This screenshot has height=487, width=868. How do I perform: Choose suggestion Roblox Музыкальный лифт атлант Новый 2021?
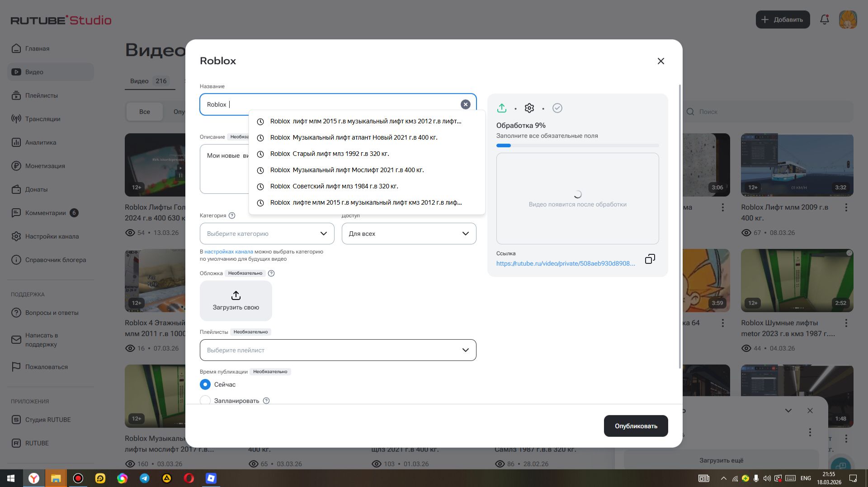coord(367,137)
